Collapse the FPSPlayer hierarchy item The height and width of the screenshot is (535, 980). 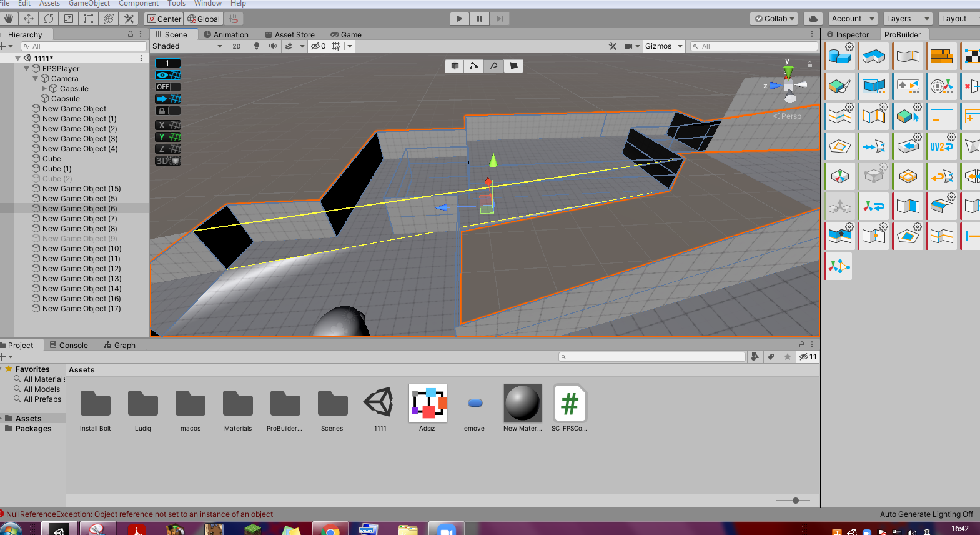coord(27,69)
